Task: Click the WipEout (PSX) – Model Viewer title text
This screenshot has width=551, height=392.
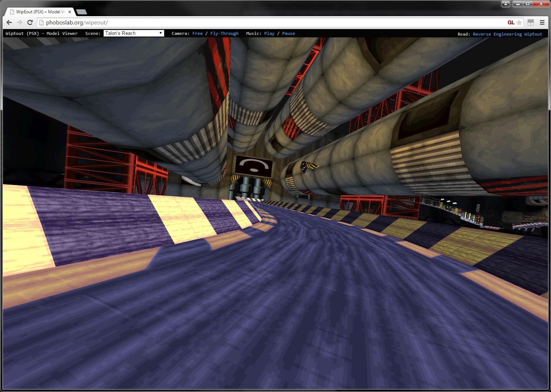Action: click(x=42, y=33)
